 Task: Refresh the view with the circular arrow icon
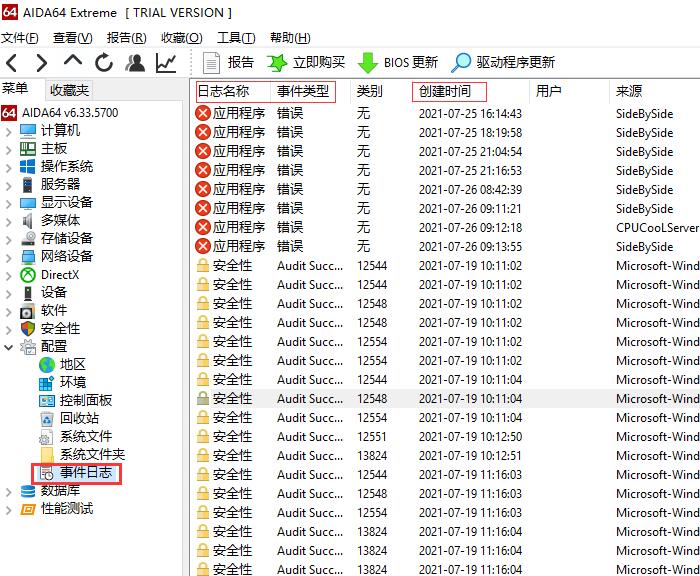pos(104,63)
